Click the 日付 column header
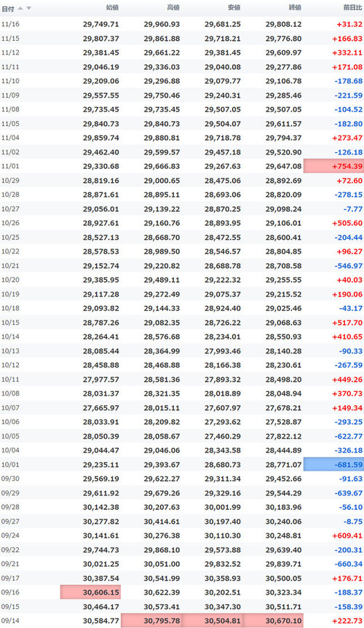The image size is (364, 628). [x=8, y=9]
